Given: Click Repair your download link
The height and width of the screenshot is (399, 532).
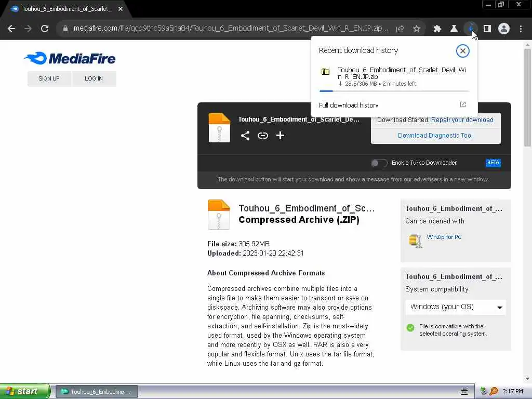Looking at the screenshot, I should 462,120.
